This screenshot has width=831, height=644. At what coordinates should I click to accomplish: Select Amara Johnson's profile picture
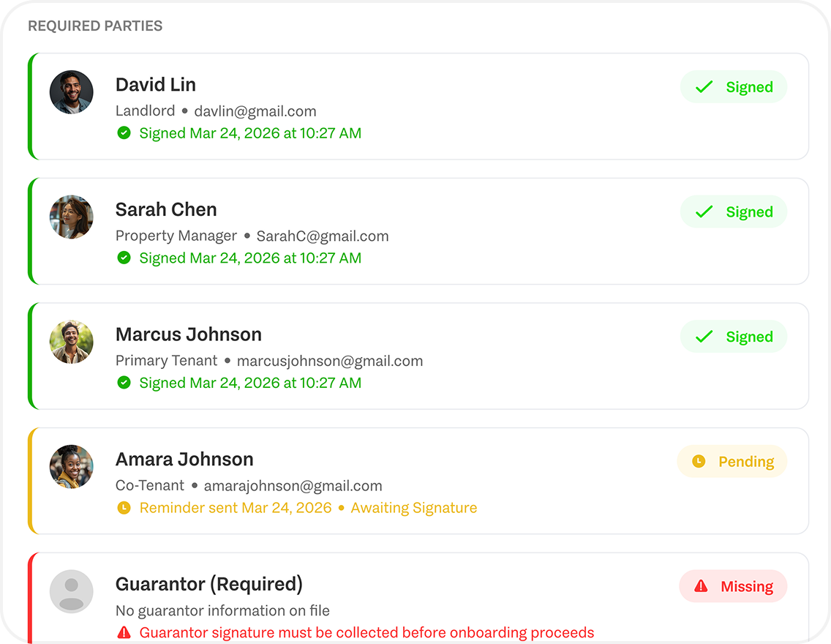click(x=72, y=466)
